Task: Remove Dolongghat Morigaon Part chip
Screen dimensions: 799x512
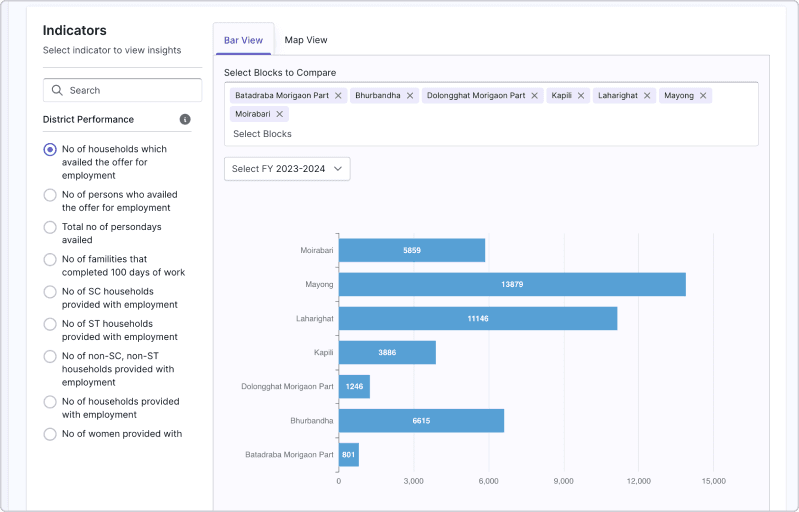Action: 534,96
